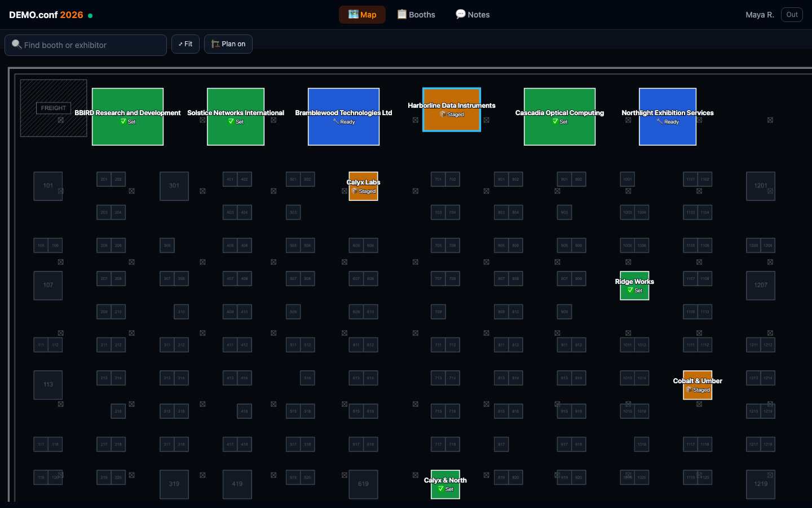
Task: Select the BBIRD Research and Development booth
Action: (127, 117)
